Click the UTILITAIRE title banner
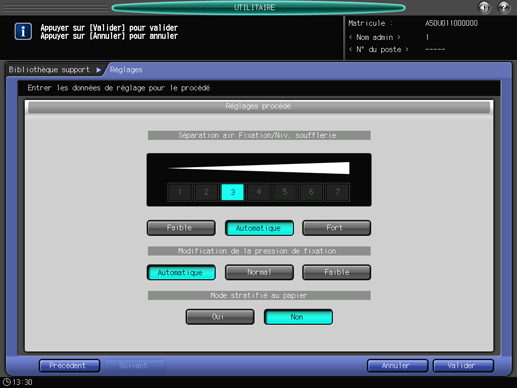Image resolution: width=517 pixels, height=388 pixels. 258,7
